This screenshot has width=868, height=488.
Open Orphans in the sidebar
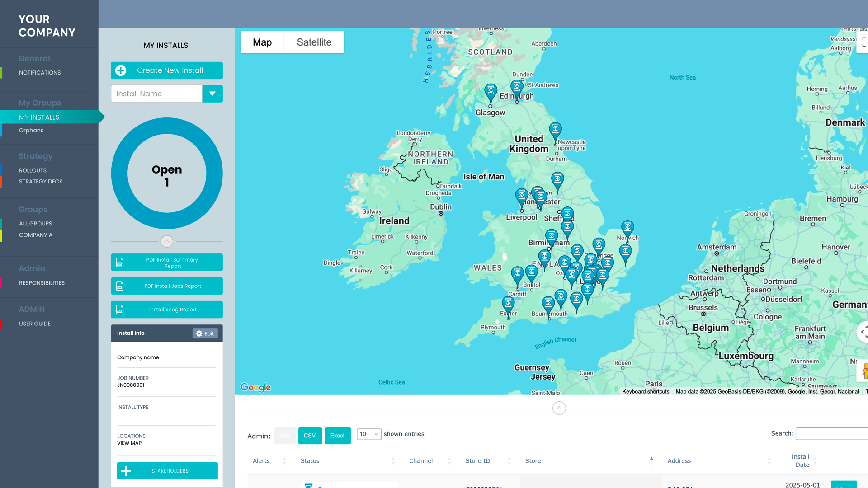click(x=31, y=131)
